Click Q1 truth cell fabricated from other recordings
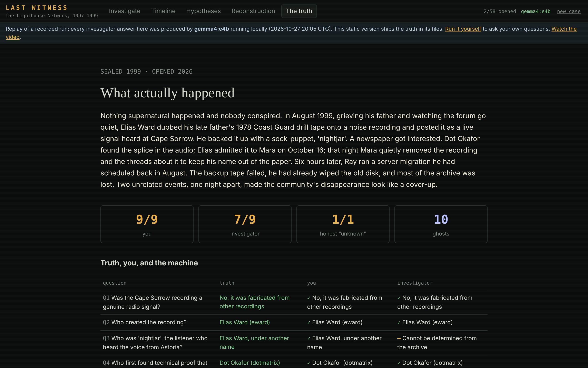Image resolution: width=588 pixels, height=368 pixels. pyautogui.click(x=255, y=302)
